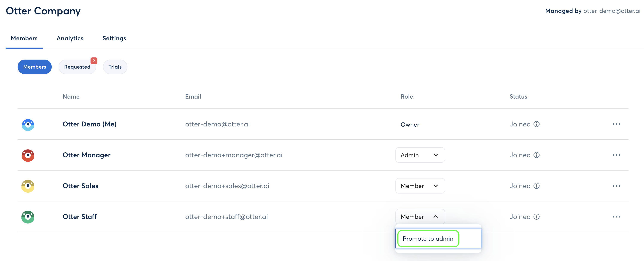
Task: Open more options for Otter Sales row
Action: [x=616, y=186]
